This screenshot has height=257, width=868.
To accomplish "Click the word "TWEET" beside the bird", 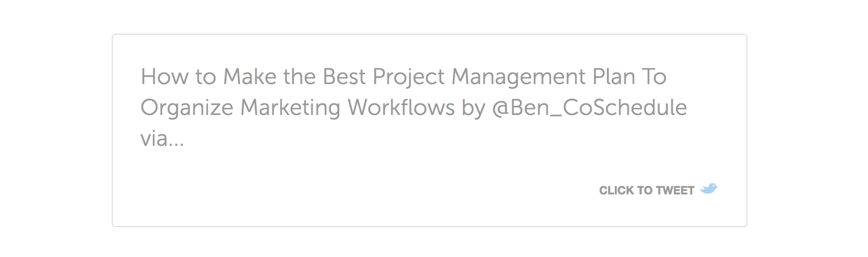I will click(675, 190).
